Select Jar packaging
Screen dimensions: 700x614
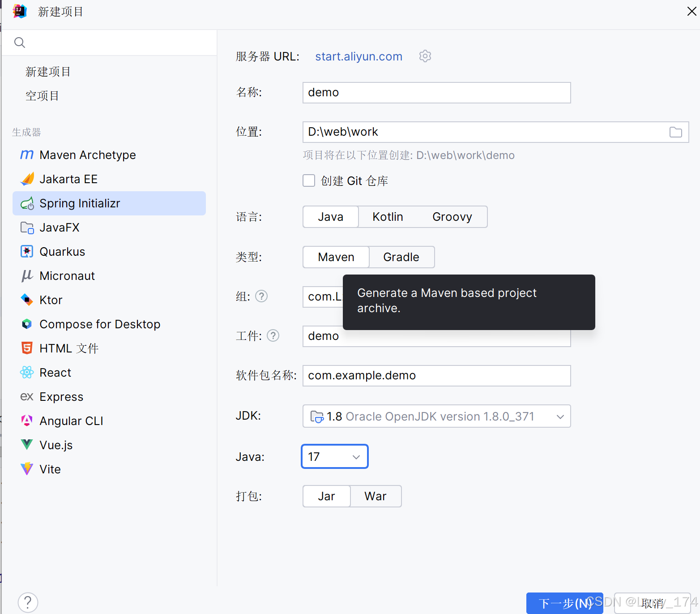pyautogui.click(x=327, y=496)
